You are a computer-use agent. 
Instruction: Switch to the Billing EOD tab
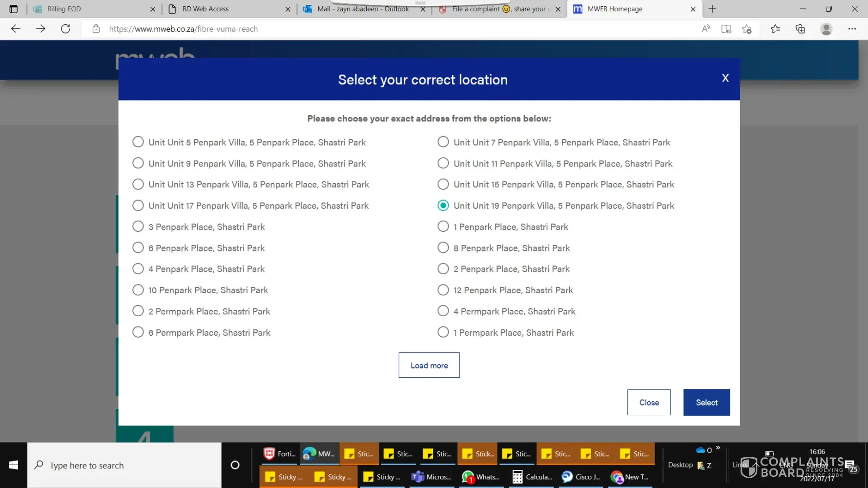pos(94,9)
